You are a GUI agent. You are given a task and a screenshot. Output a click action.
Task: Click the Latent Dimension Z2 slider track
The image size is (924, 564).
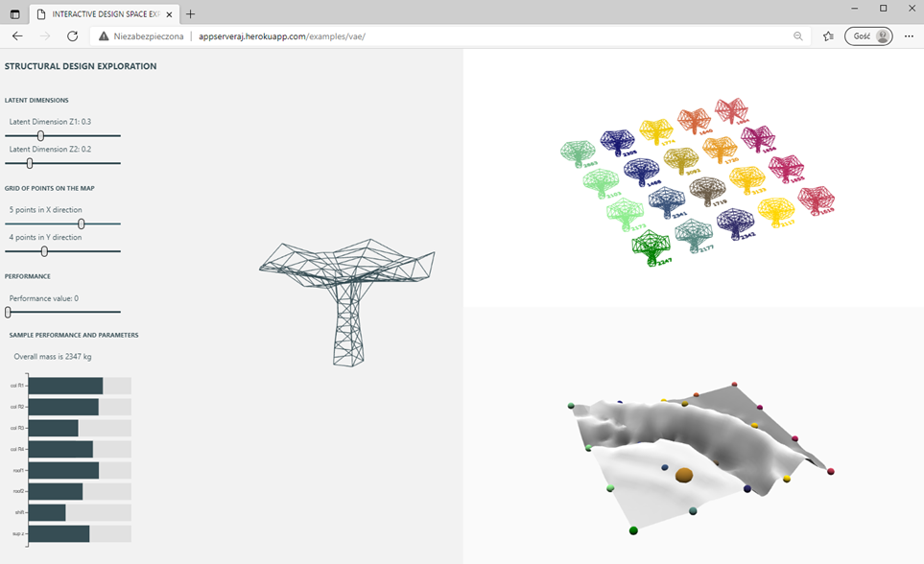click(x=61, y=163)
